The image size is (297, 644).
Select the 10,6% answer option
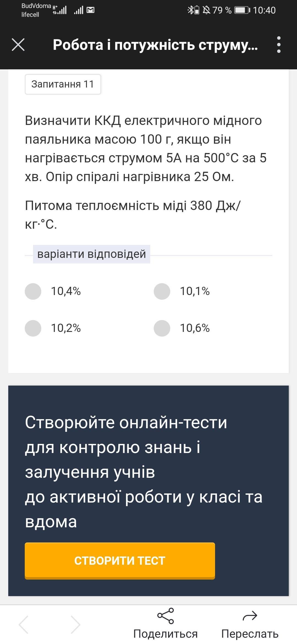162,328
